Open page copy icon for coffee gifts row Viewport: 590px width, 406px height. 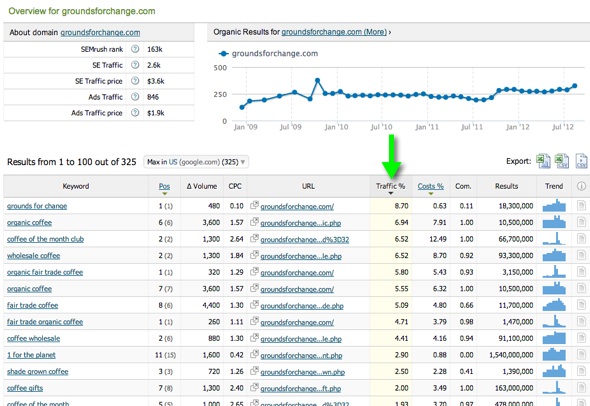[x=581, y=388]
